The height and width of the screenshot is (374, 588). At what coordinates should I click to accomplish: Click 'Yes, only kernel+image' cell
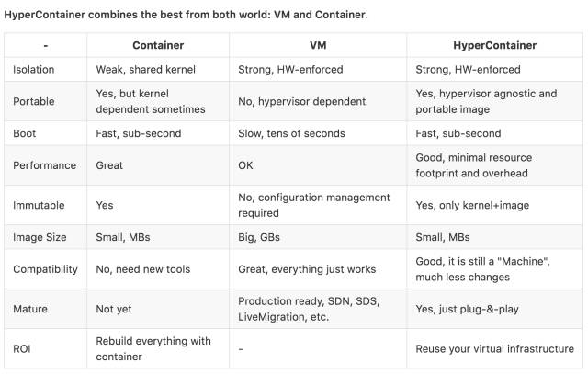pos(472,205)
